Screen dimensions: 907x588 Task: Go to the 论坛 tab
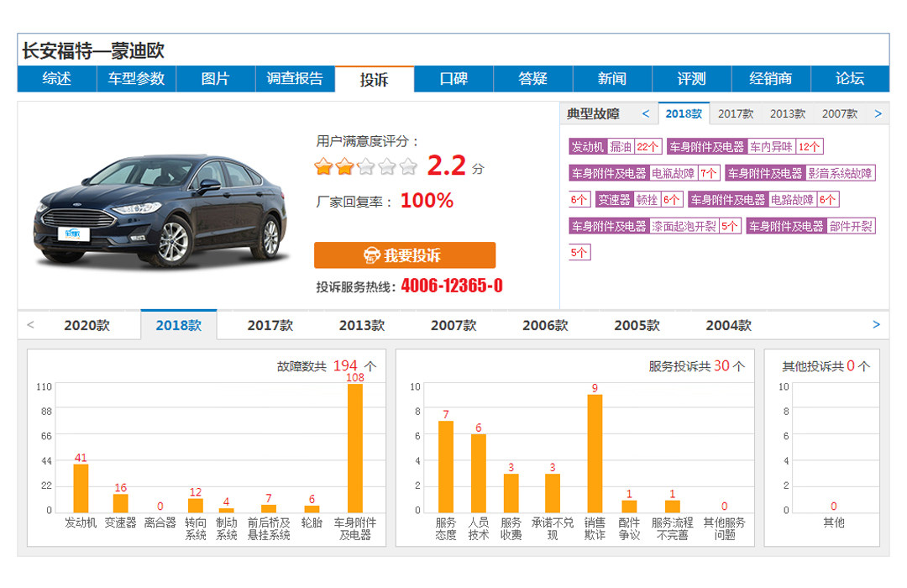click(849, 79)
